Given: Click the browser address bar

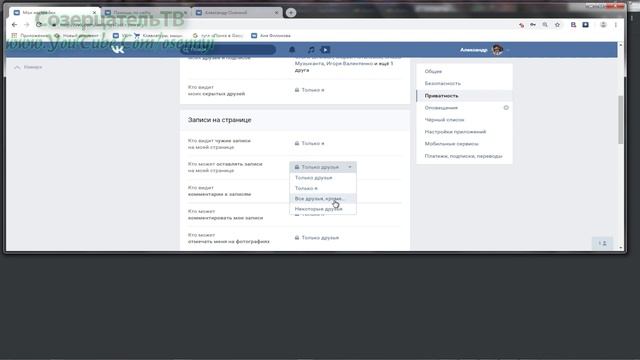Looking at the screenshot, I should (282, 25).
